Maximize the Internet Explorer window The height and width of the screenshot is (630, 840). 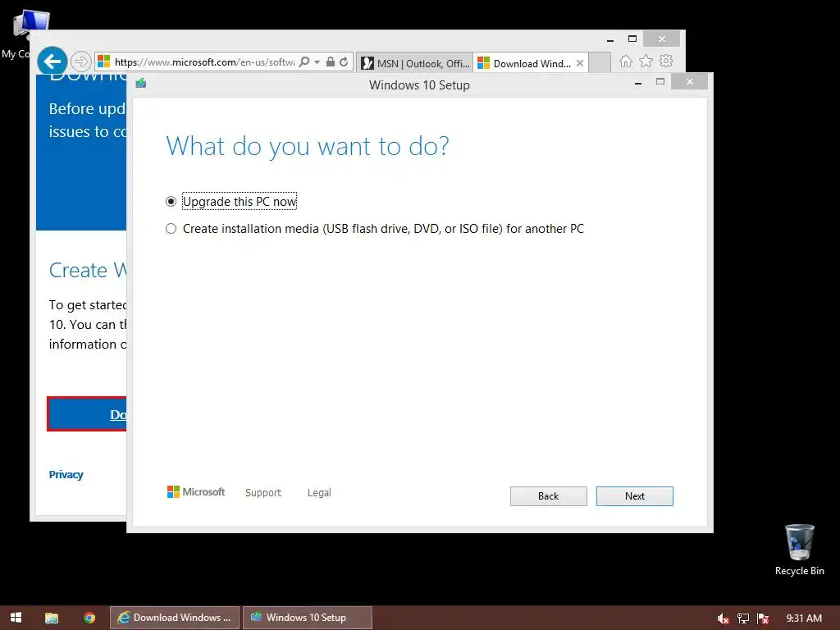click(x=632, y=39)
